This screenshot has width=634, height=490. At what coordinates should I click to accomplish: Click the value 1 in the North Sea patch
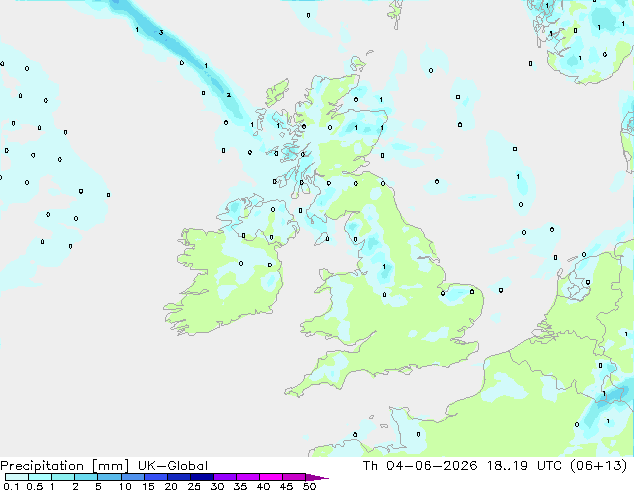click(518, 176)
